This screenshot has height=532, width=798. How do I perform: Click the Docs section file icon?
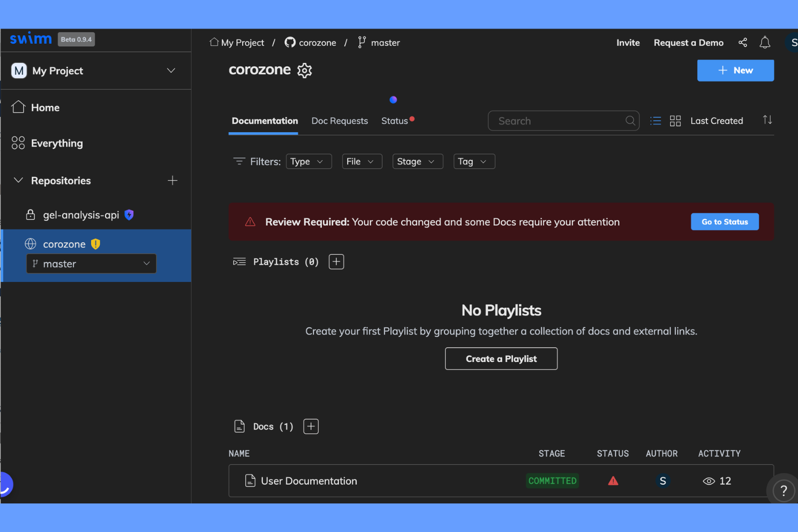(239, 426)
